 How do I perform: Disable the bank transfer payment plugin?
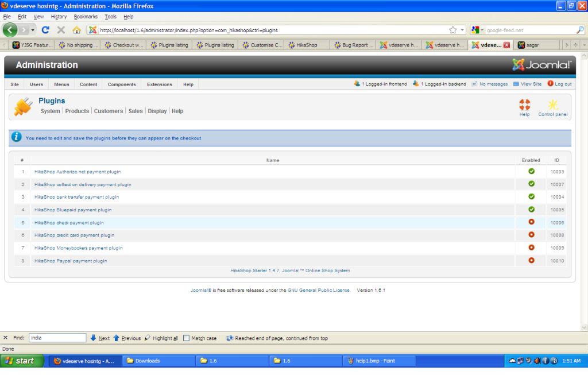[531, 196]
